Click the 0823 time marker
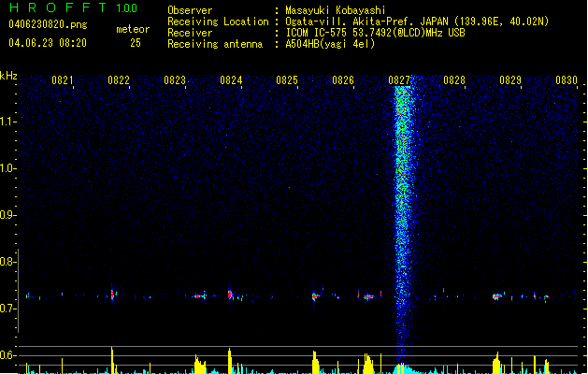Viewport: 588px width, 374px height. (x=175, y=80)
